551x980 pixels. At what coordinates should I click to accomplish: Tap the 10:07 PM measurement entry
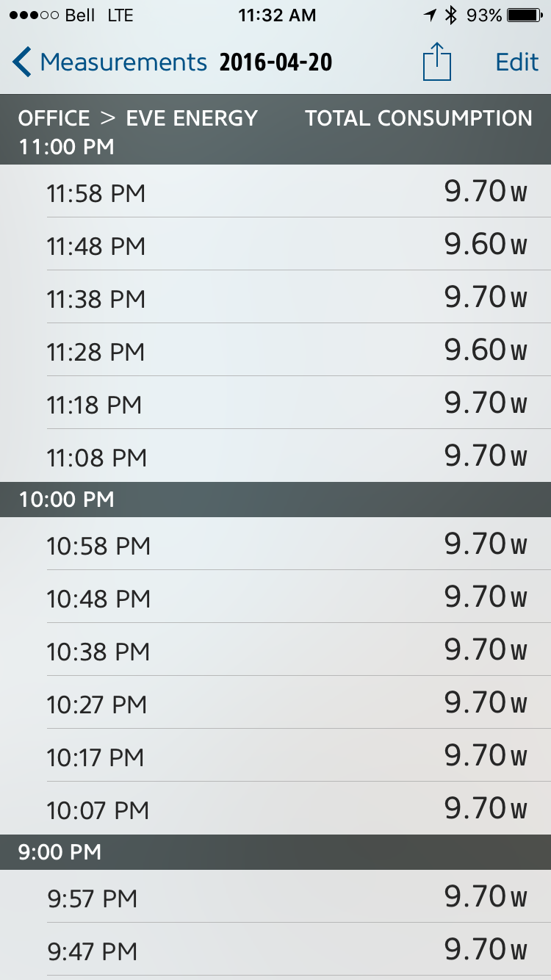275,810
